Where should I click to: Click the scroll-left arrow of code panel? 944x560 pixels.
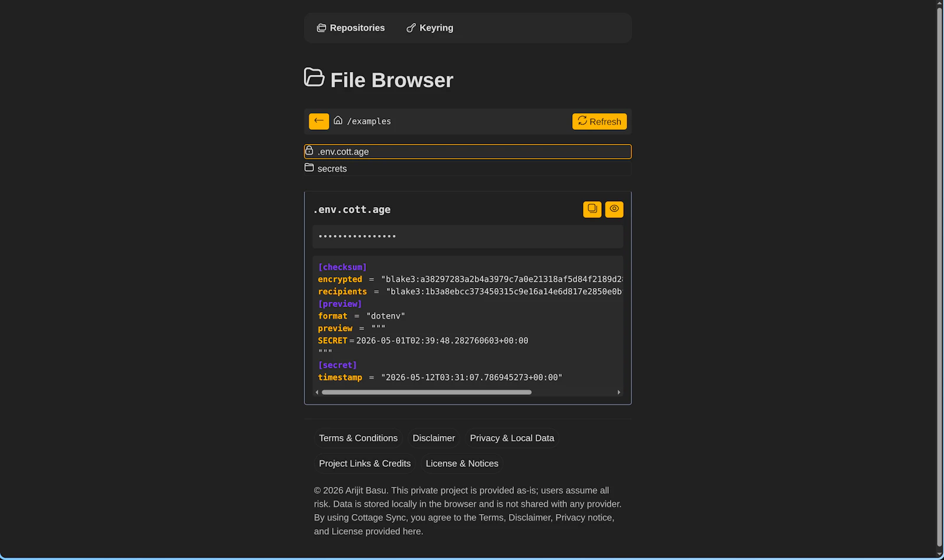click(317, 392)
